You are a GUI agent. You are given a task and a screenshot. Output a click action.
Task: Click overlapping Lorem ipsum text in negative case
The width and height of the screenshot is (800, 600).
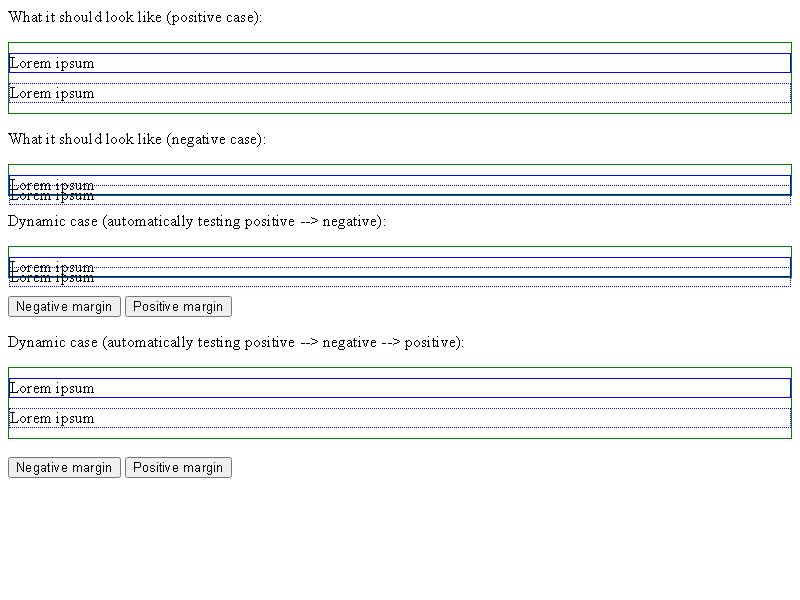tap(52, 190)
